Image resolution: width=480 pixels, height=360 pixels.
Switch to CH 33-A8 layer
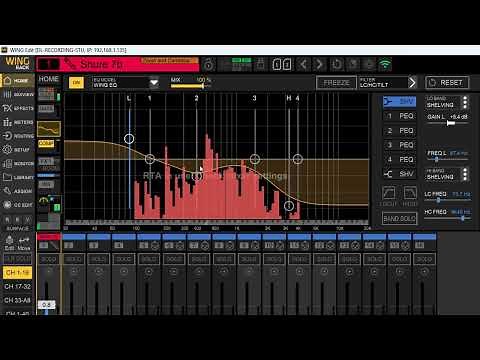point(17,300)
